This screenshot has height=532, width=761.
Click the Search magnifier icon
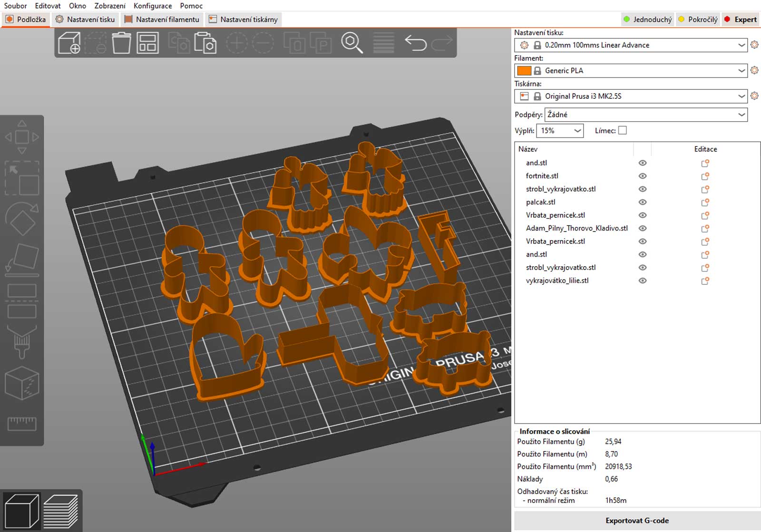(x=351, y=43)
